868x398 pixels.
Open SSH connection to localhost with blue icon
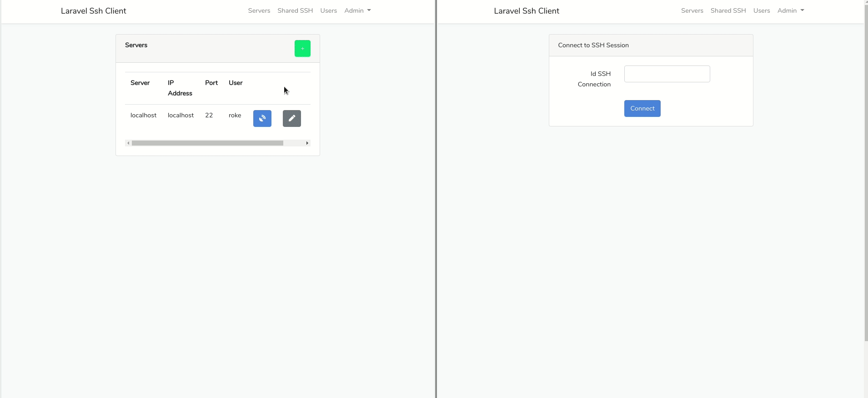click(262, 118)
